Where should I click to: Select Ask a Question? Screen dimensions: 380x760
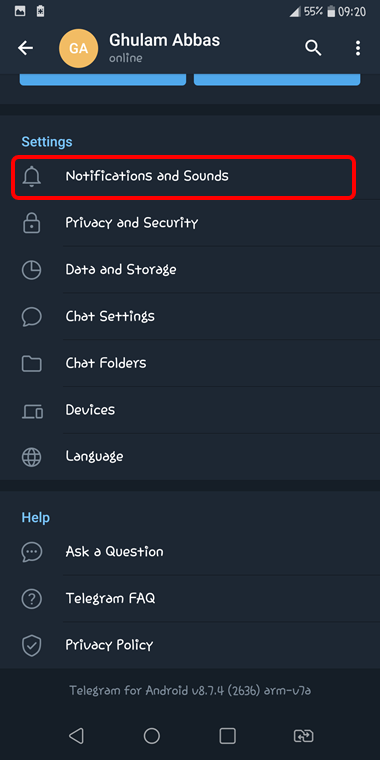click(x=190, y=552)
